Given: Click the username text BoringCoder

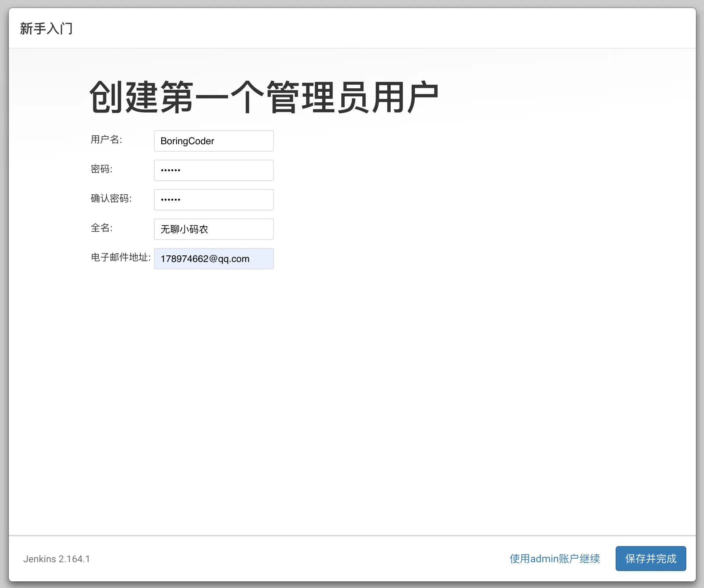Looking at the screenshot, I should pyautogui.click(x=187, y=141).
